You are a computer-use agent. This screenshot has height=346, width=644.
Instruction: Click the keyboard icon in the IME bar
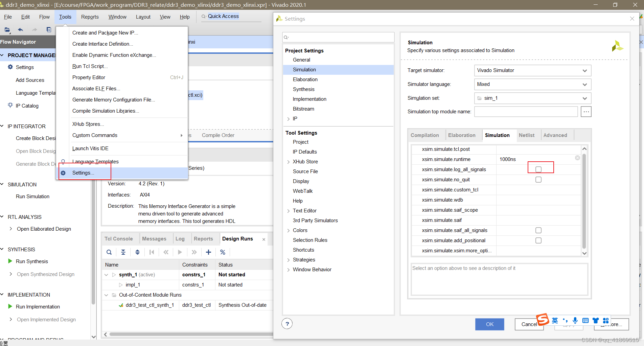click(x=585, y=320)
